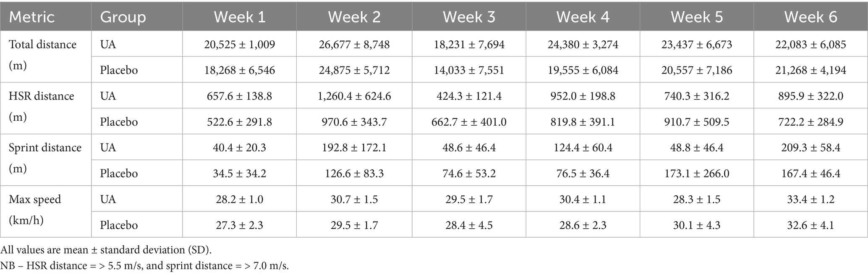This screenshot has width=868, height=275.
Task: Select the Total distance (m) row label
Action: click(42, 55)
